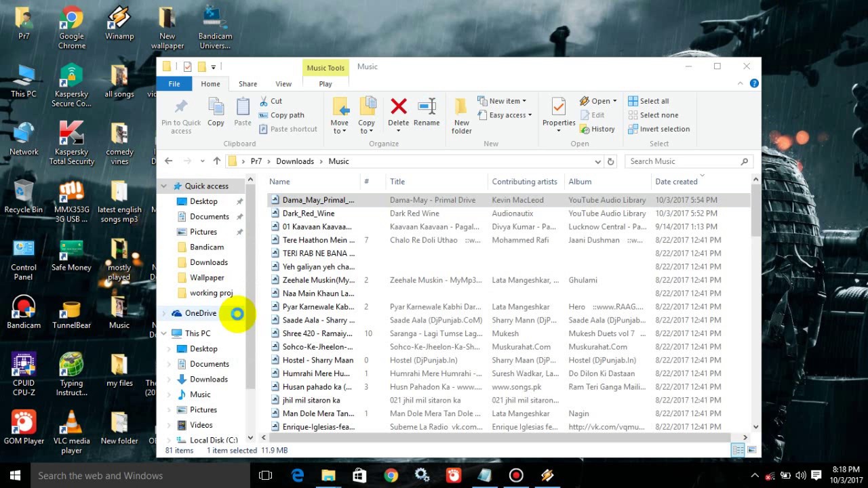This screenshot has height=488, width=868.
Task: Click Select none in ribbon
Action: pyautogui.click(x=653, y=115)
